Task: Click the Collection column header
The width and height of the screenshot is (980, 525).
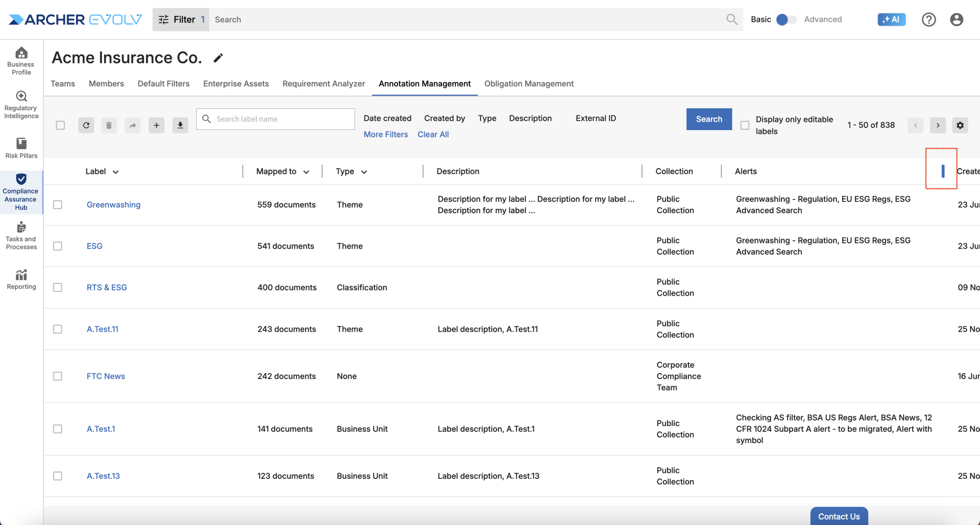Action: [674, 171]
